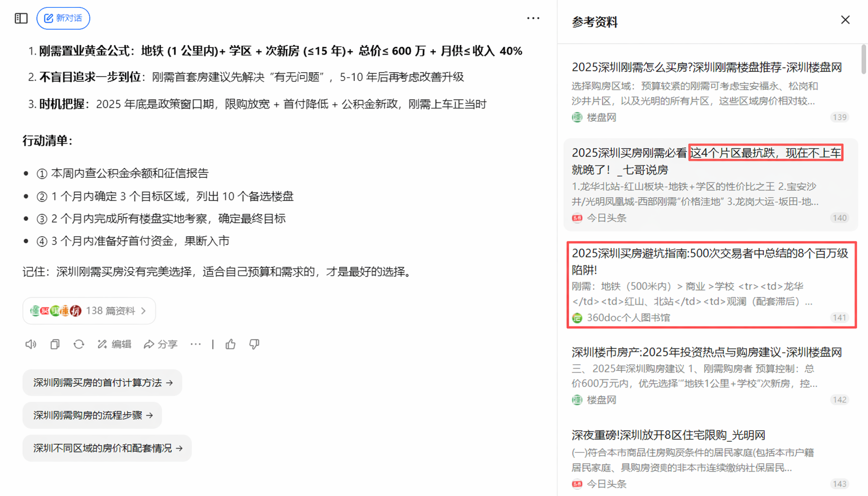Select suggestion 深圳刚需买房的首付计算方法
Screen dimensions: 868x496
point(102,383)
